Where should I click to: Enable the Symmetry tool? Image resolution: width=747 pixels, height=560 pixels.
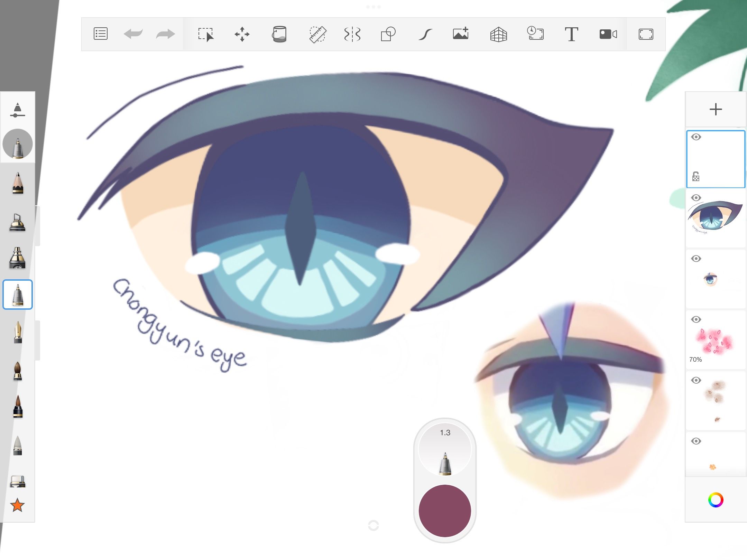[352, 34]
